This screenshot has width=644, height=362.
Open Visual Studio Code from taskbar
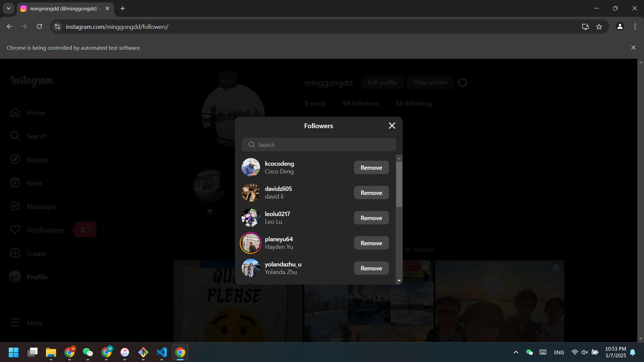pyautogui.click(x=161, y=352)
